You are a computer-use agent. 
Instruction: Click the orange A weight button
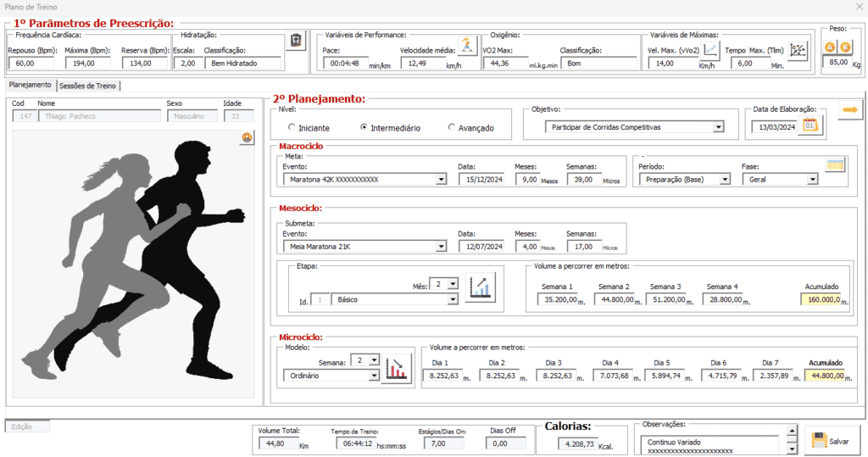830,47
